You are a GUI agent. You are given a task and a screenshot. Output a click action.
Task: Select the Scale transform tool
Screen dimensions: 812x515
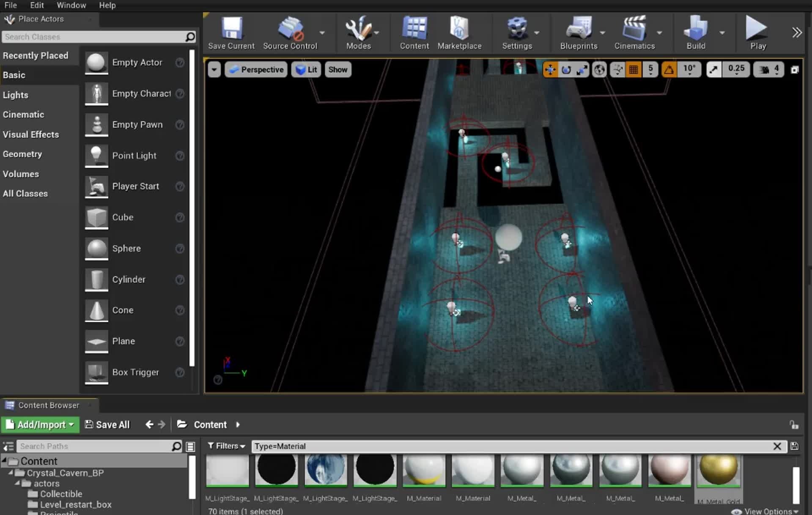(583, 69)
